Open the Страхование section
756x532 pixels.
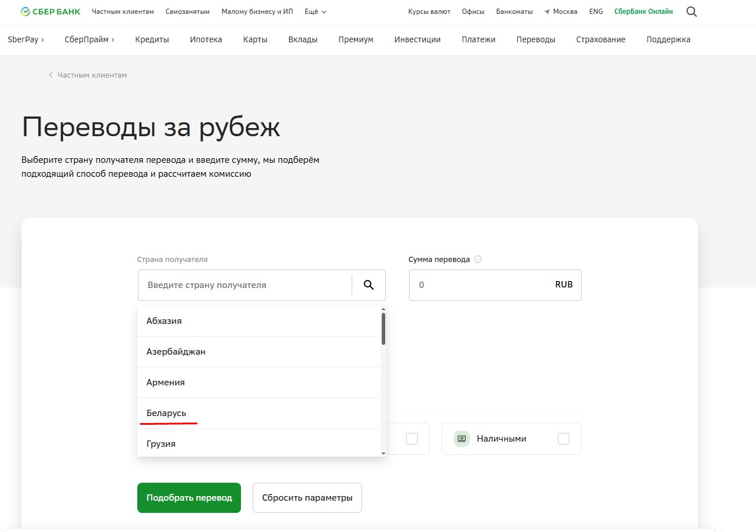601,39
